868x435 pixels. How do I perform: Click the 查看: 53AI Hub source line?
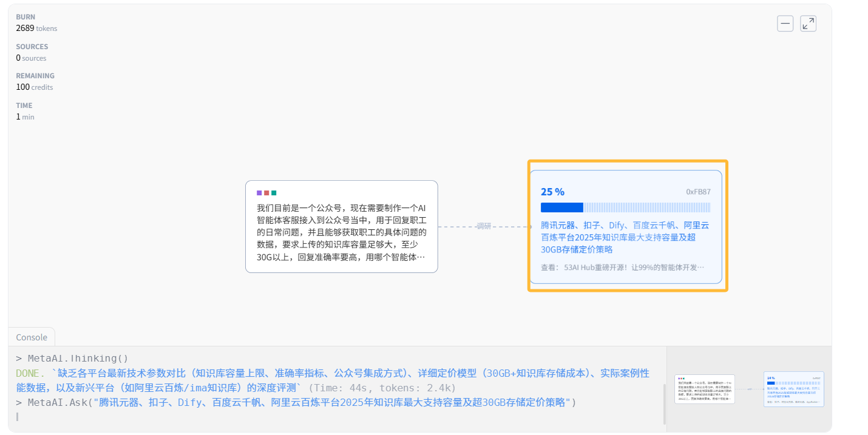pyautogui.click(x=622, y=267)
